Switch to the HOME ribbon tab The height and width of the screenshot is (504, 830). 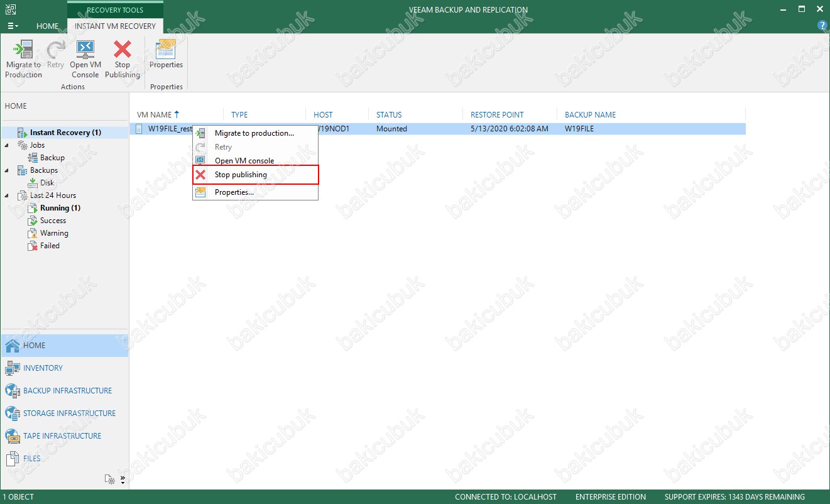[47, 26]
